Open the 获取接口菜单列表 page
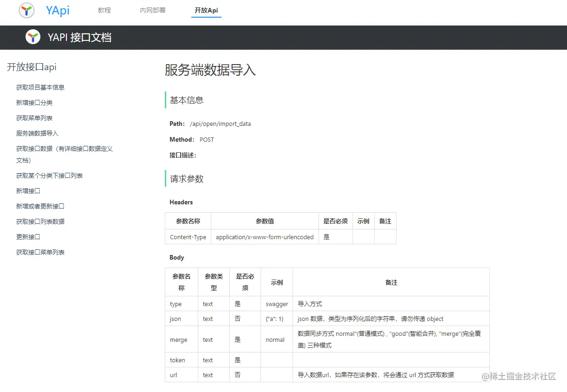 coord(41,252)
